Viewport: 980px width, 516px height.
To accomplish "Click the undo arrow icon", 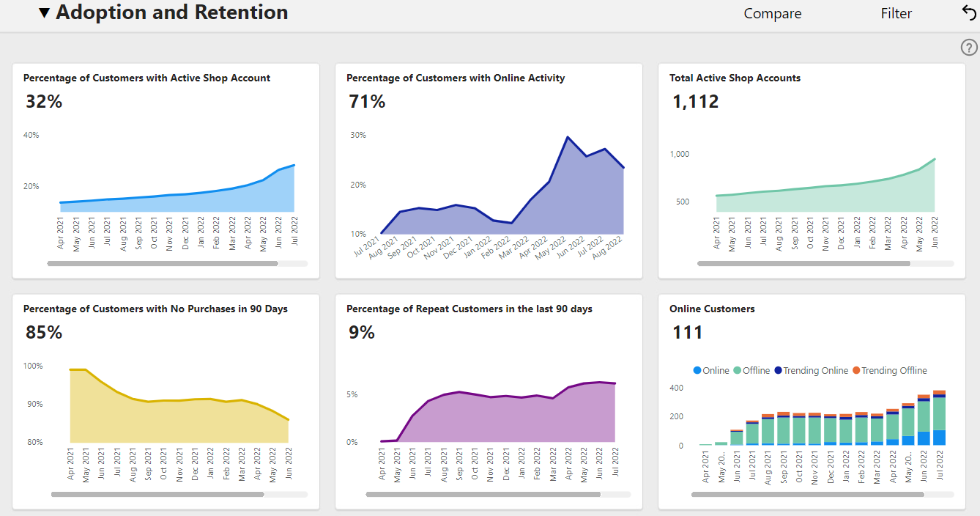I will (x=968, y=12).
